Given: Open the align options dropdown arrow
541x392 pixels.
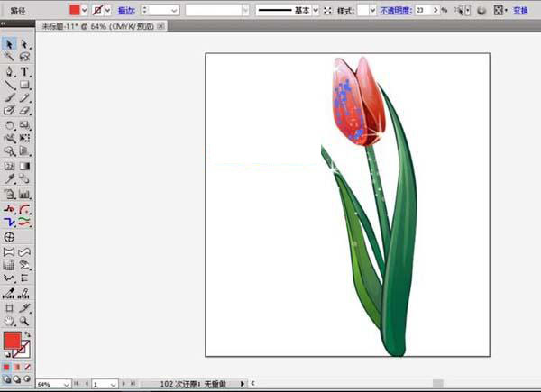Looking at the screenshot, I should (506, 11).
